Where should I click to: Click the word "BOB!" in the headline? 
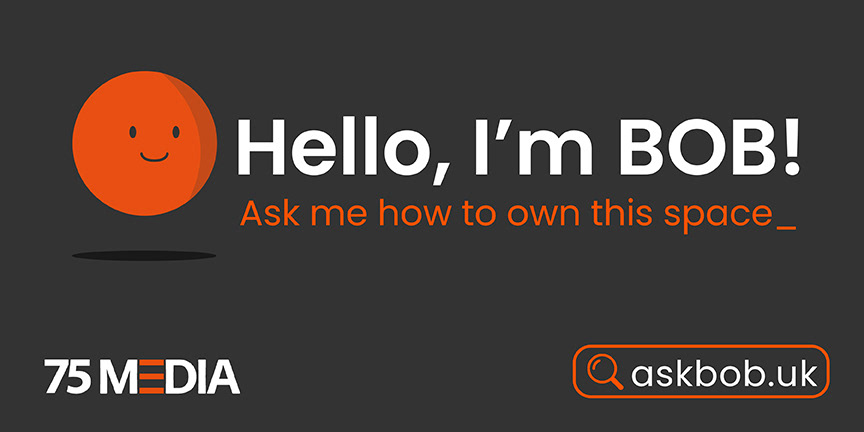tap(708, 146)
